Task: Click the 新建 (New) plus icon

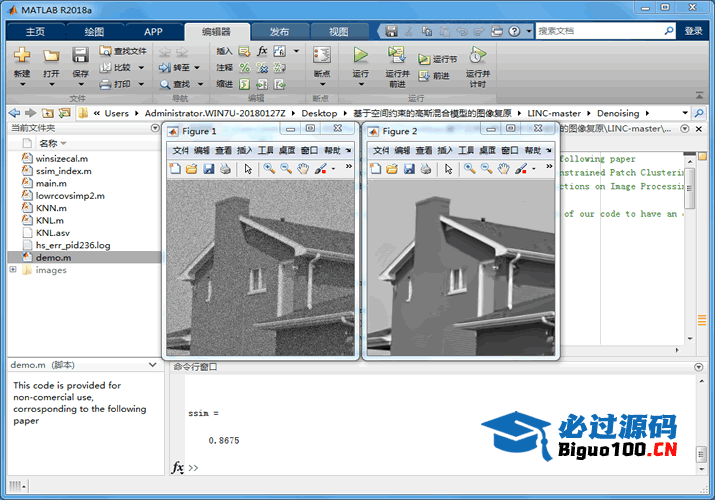Action: pos(22,55)
